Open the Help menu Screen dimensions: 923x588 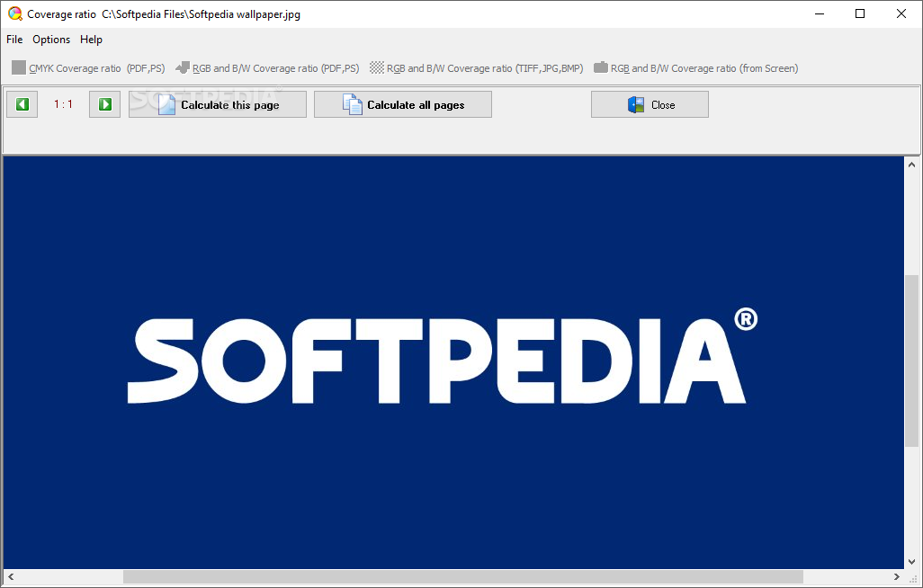[91, 40]
